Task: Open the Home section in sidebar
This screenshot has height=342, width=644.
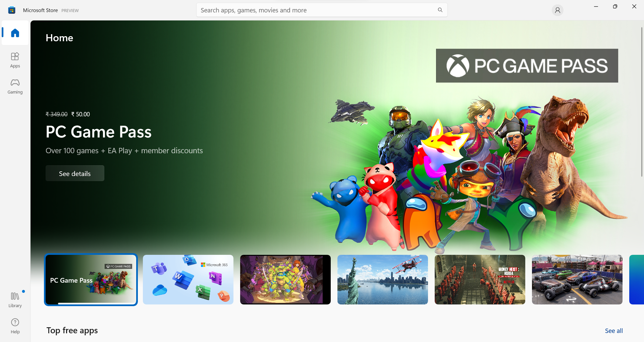Action: (x=15, y=33)
